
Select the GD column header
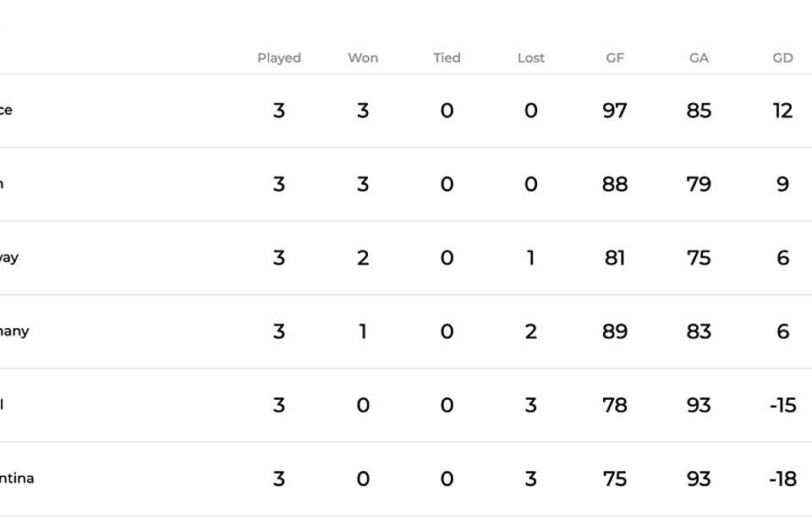(782, 57)
